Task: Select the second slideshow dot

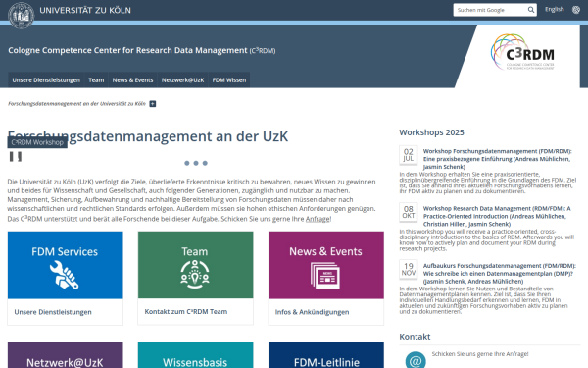Action: [x=196, y=163]
